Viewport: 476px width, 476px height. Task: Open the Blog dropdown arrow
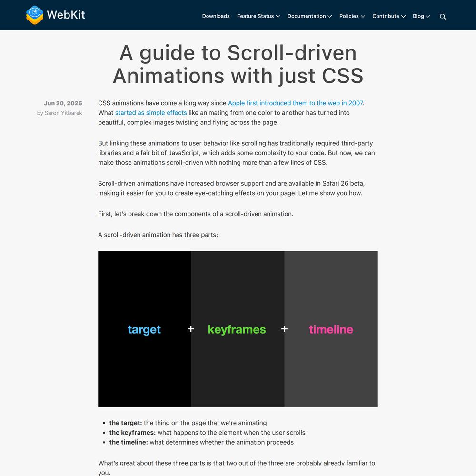pyautogui.click(x=428, y=17)
